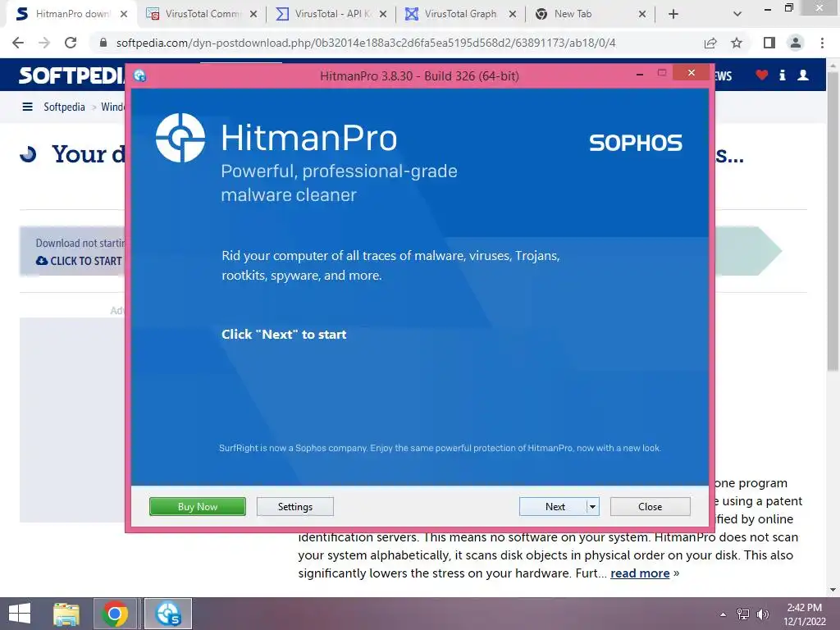
Task: Click the read more link
Action: (x=640, y=573)
